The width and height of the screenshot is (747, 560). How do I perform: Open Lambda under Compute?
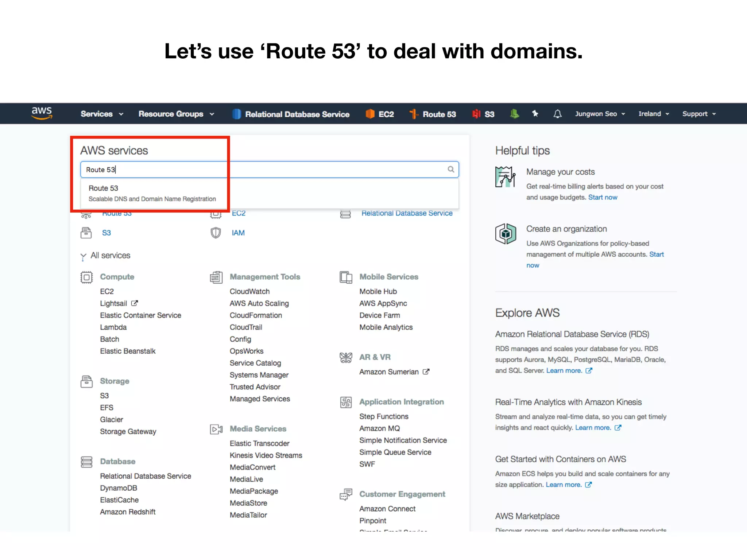[x=113, y=327]
